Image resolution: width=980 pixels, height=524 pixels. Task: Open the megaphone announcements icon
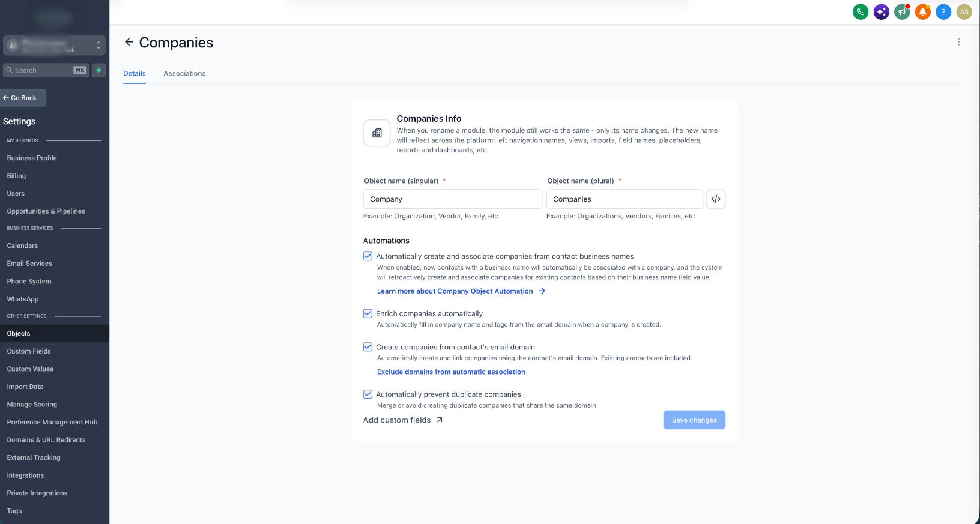click(902, 11)
